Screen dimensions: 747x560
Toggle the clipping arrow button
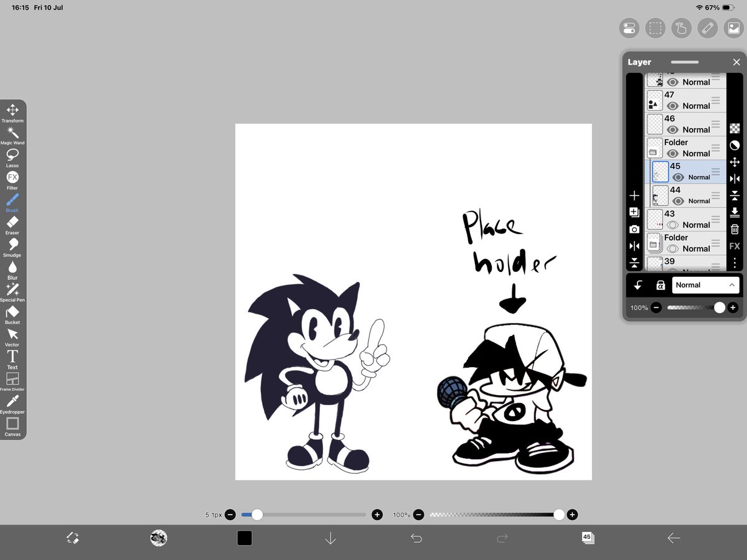[x=638, y=285]
